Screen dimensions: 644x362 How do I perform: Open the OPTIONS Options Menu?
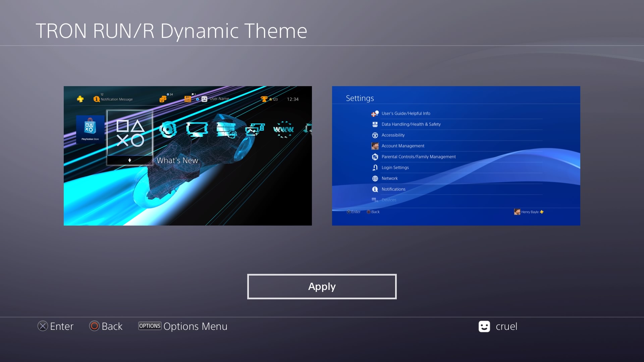click(150, 326)
